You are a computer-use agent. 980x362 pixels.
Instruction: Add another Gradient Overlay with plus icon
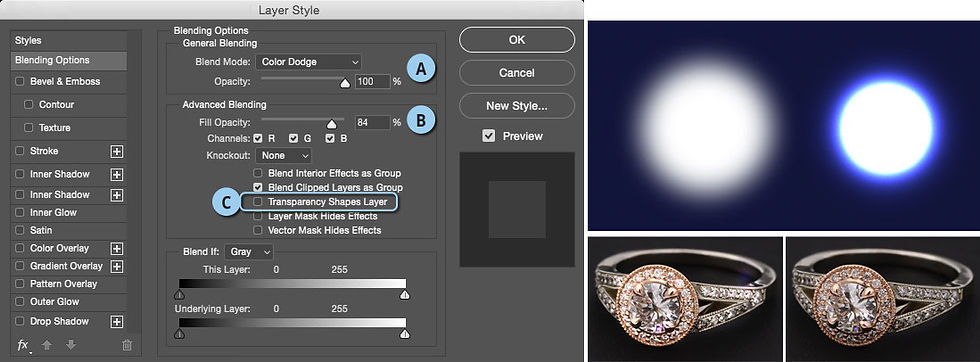117,266
